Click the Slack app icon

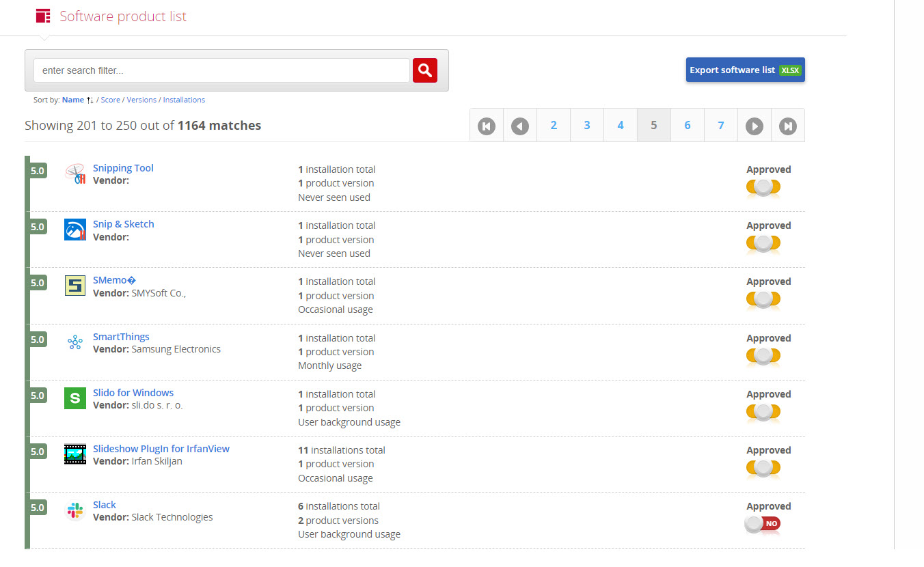75,510
